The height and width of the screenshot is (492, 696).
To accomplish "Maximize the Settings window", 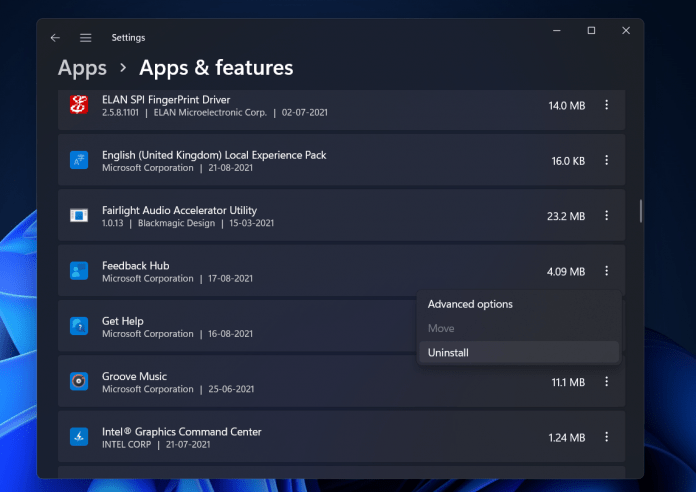I will click(x=591, y=31).
